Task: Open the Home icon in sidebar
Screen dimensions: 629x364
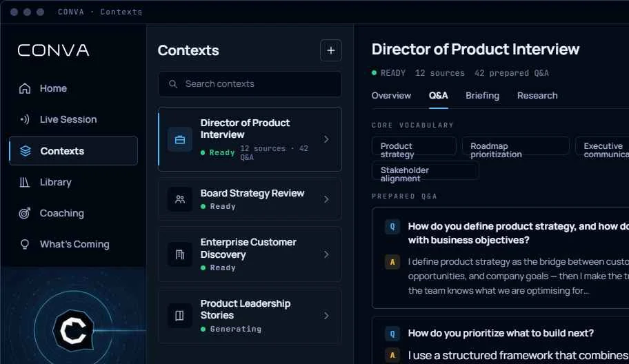Action: tap(25, 88)
